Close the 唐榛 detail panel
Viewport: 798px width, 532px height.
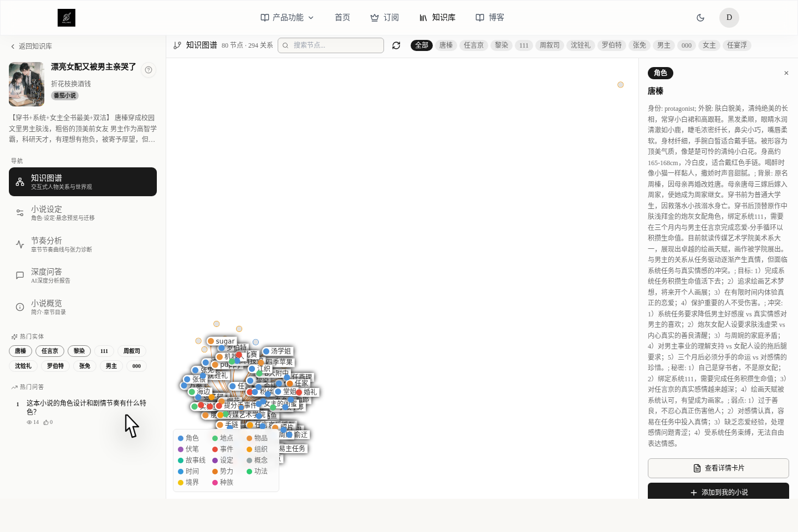coord(786,73)
